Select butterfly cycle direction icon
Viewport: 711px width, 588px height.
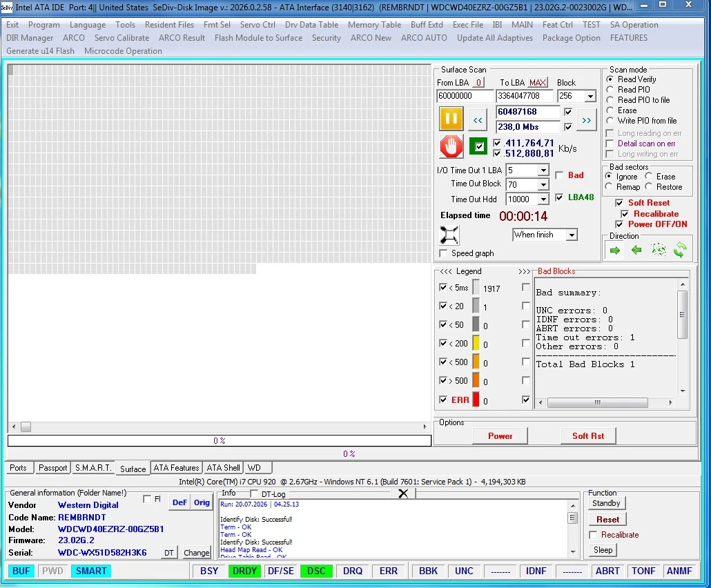680,250
